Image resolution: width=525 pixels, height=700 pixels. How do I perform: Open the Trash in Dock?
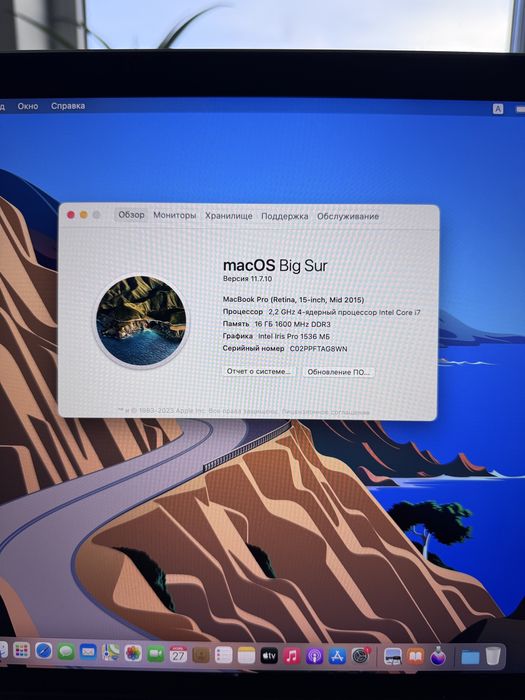[493, 656]
